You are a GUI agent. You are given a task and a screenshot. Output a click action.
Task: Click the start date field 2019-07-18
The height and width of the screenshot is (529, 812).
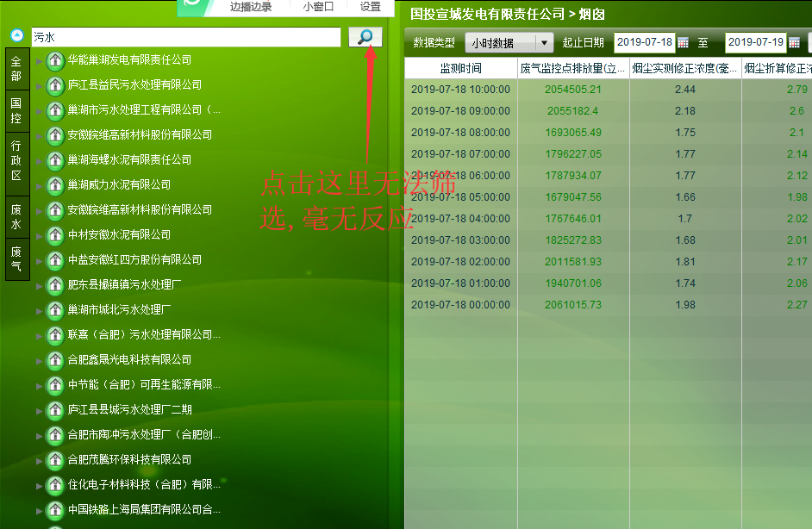tap(645, 42)
